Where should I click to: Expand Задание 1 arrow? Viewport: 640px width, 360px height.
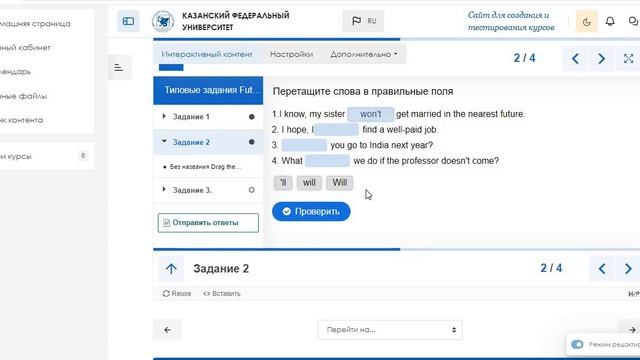pyautogui.click(x=164, y=116)
